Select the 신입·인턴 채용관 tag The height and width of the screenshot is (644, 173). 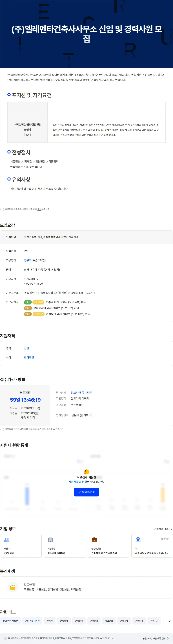click(10, 621)
